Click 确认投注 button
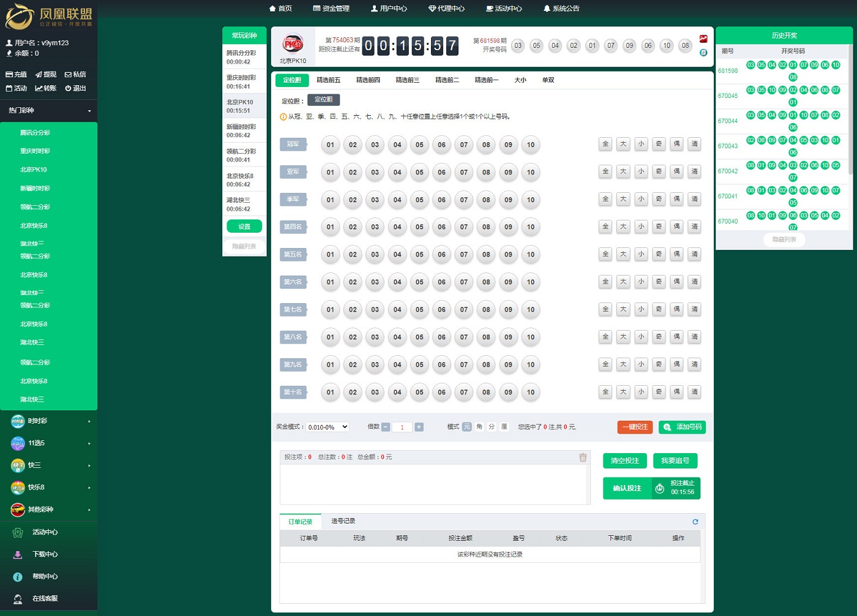The height and width of the screenshot is (616, 857). [x=627, y=488]
